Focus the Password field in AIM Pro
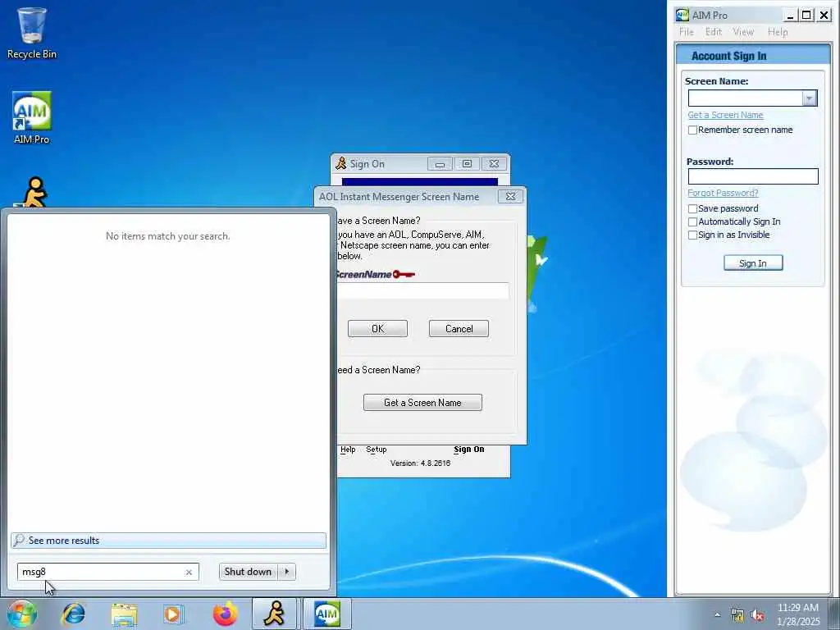The height and width of the screenshot is (630, 840). 753,176
